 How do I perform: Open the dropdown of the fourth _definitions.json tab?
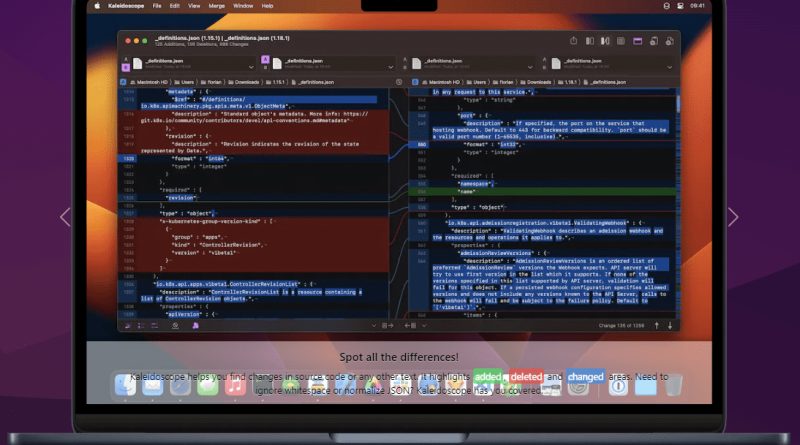[669, 67]
